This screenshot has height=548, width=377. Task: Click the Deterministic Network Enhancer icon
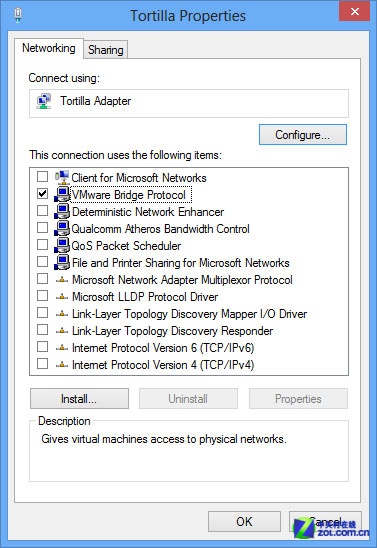pos(62,211)
